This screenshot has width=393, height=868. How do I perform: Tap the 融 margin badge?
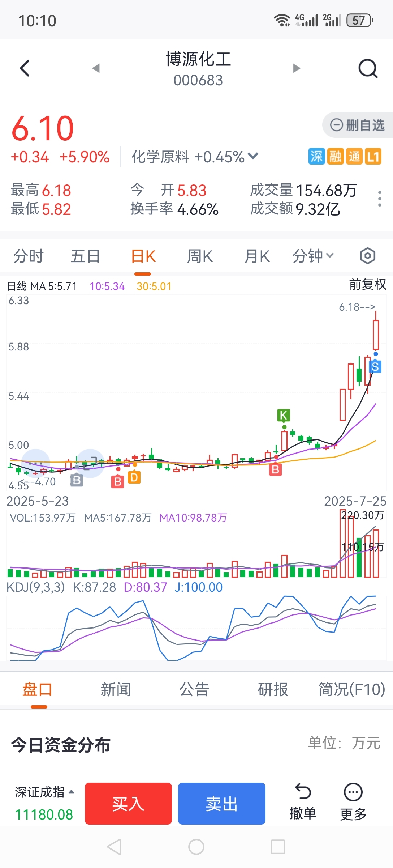tap(336, 157)
